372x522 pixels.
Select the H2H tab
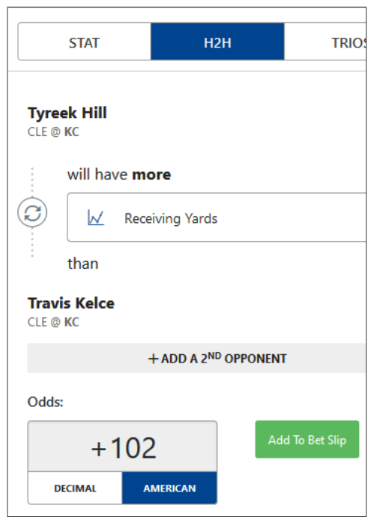pyautogui.click(x=217, y=42)
